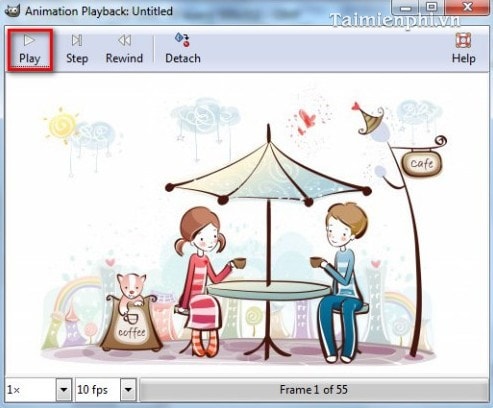Click inside the 1× zoom field
This screenshot has width=493, height=408.
click(30, 389)
